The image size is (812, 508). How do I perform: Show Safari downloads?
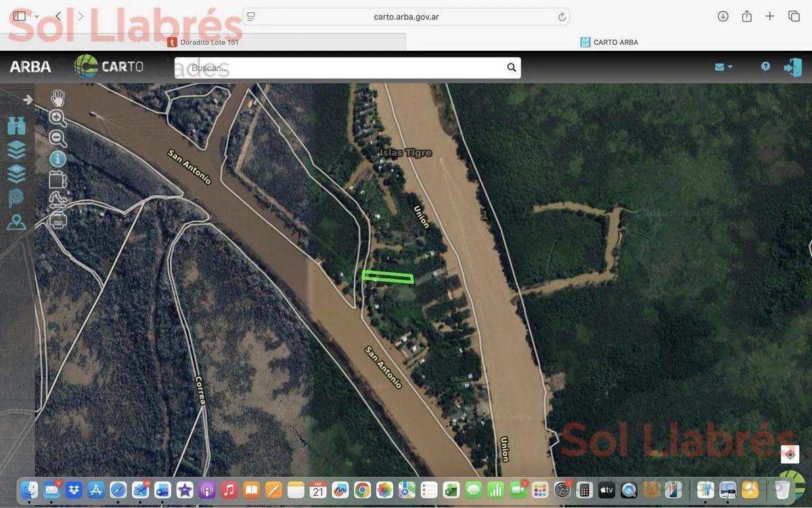pyautogui.click(x=723, y=16)
